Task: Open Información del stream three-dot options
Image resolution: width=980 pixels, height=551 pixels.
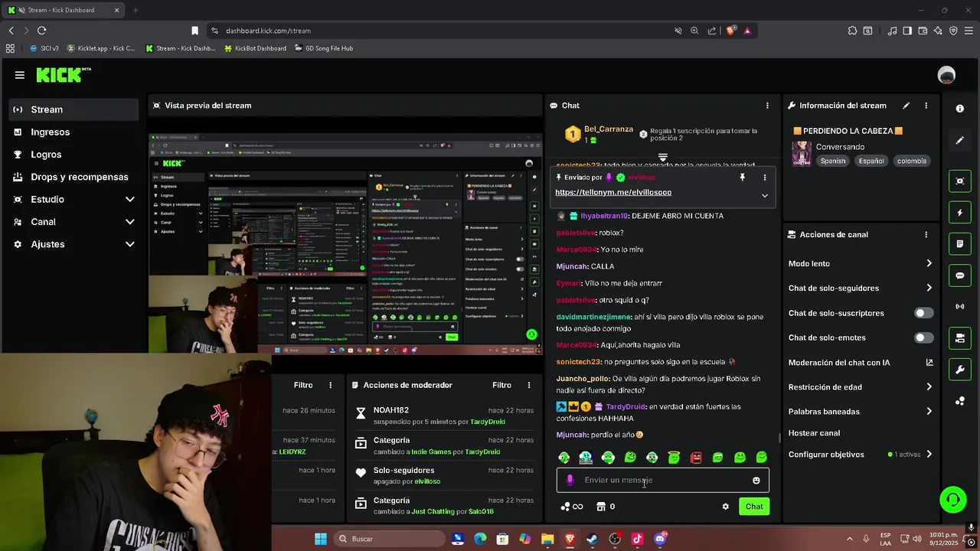Action: (926, 106)
